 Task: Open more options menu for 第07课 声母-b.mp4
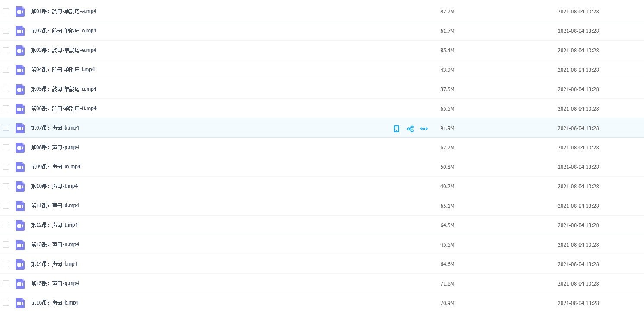pyautogui.click(x=424, y=129)
